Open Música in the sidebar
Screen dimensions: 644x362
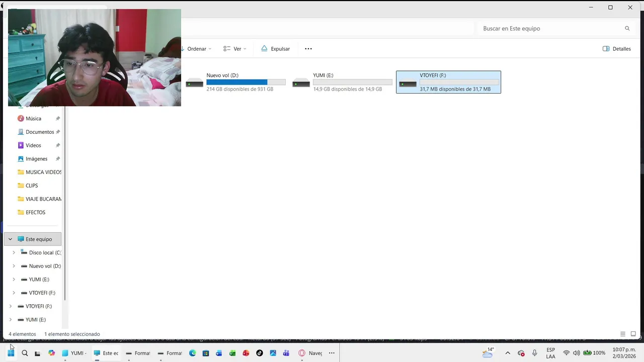tap(33, 119)
